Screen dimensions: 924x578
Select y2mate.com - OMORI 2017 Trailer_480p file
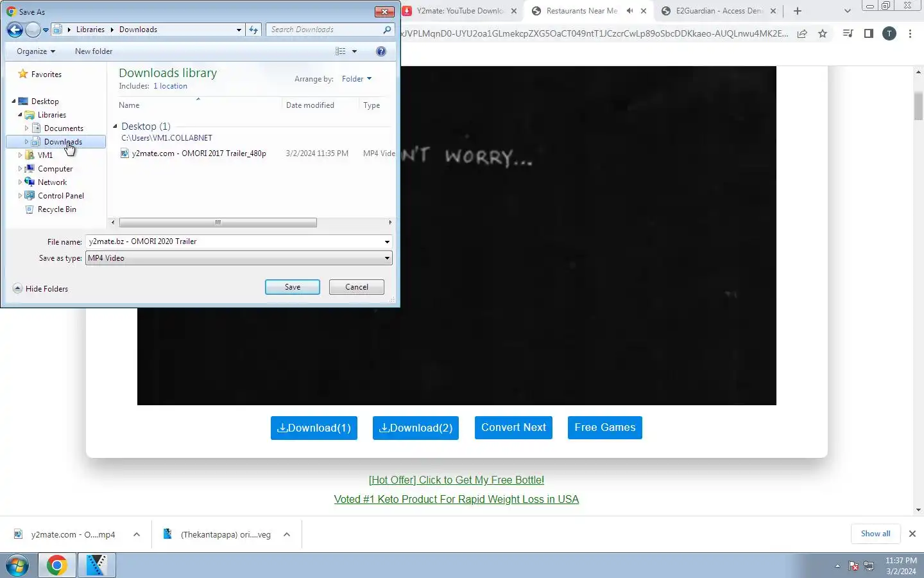pyautogui.click(x=199, y=153)
